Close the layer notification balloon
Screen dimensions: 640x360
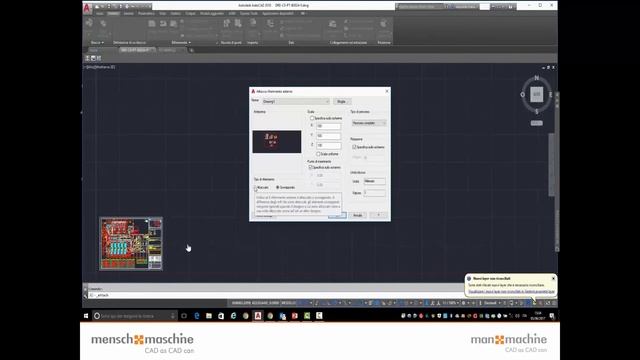553,278
